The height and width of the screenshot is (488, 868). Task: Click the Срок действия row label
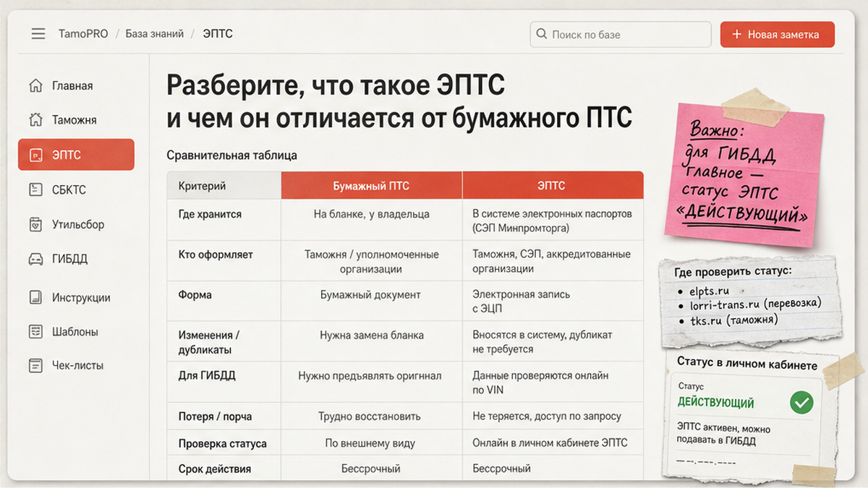(215, 468)
